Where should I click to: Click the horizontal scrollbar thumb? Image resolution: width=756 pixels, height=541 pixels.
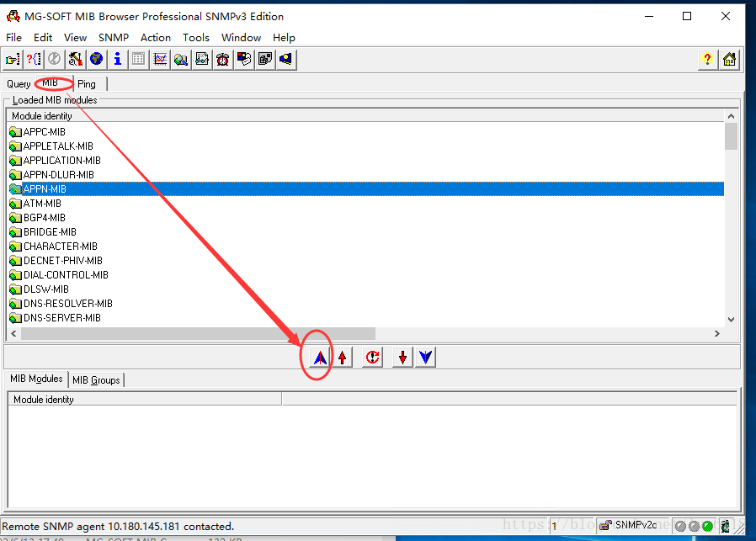(x=198, y=333)
